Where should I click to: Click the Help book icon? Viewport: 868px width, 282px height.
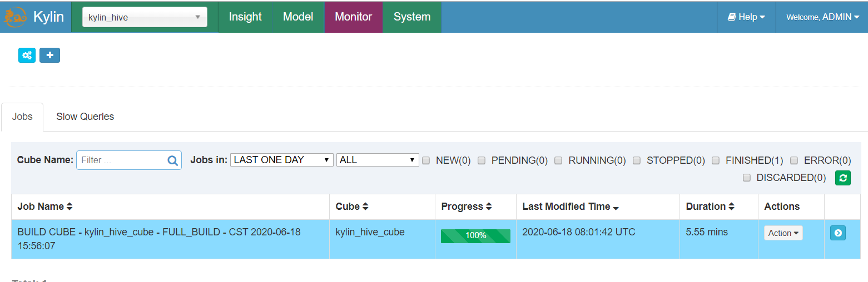732,17
